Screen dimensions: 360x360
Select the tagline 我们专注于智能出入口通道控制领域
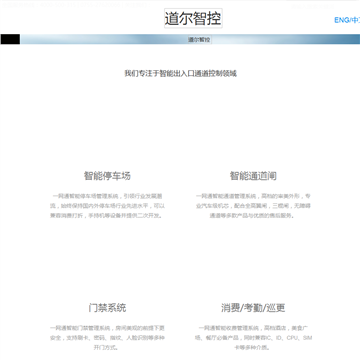pos(180,73)
